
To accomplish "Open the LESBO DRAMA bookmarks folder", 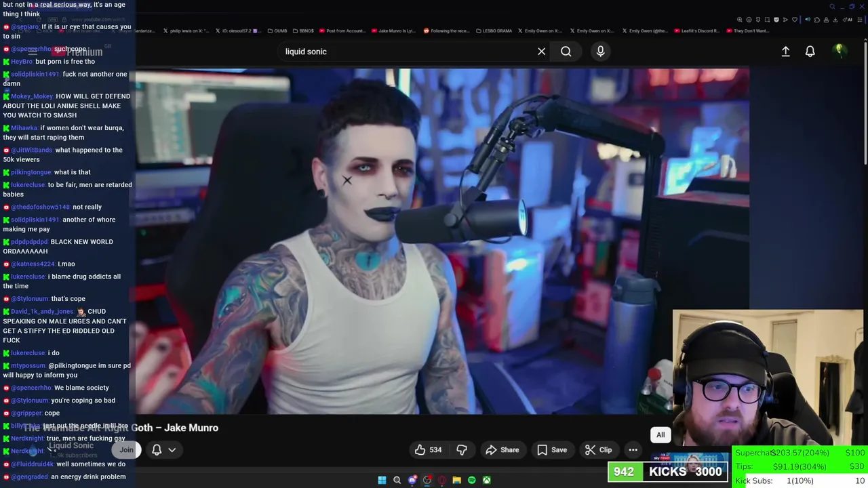I will 494,30.
